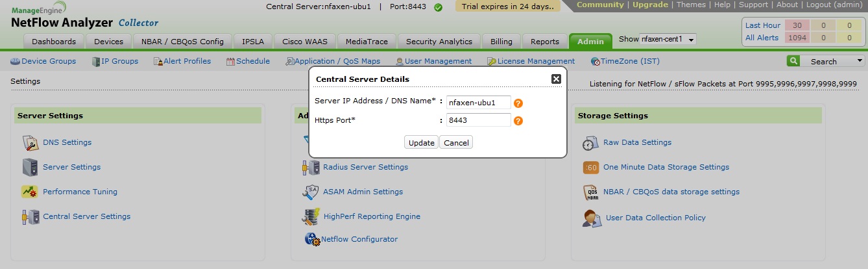Click the 1094 alerts count cell
The width and height of the screenshot is (868, 269).
point(797,38)
